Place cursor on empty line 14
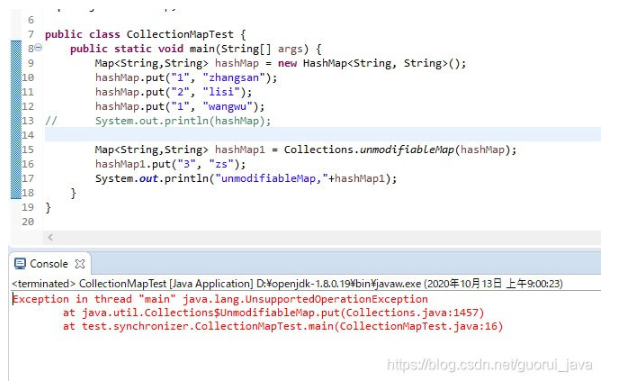Screen dimensions: 622x391 323,135
